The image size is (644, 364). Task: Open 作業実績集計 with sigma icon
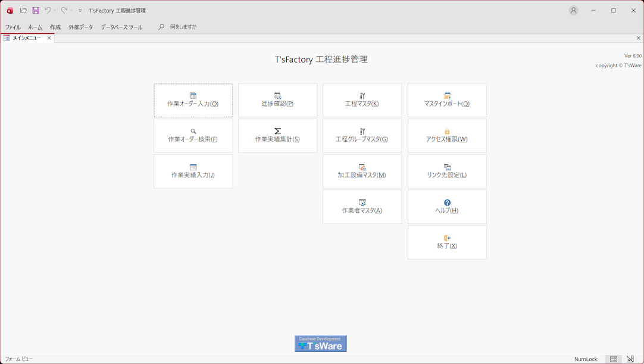[x=277, y=136]
